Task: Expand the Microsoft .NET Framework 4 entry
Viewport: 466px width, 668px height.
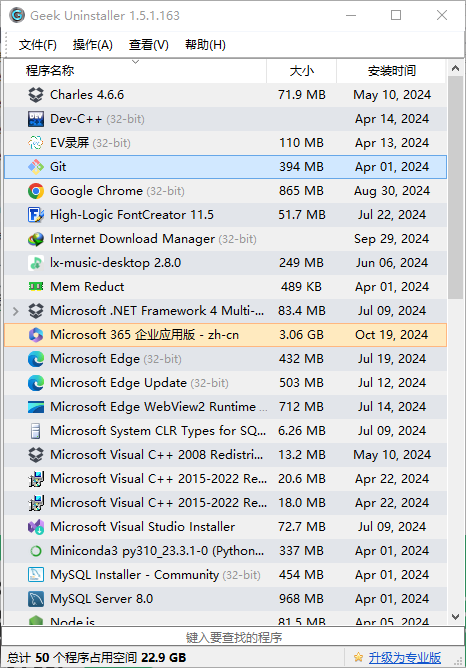Action: pos(16,311)
